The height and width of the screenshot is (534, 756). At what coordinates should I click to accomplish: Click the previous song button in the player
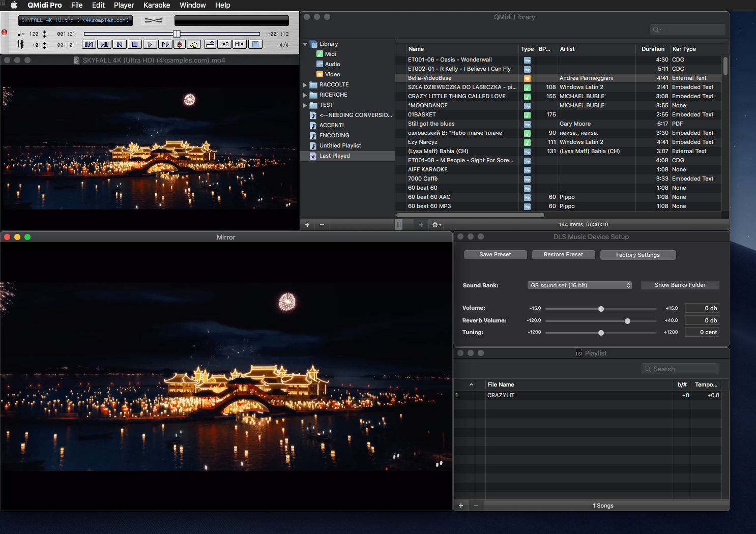click(x=89, y=44)
